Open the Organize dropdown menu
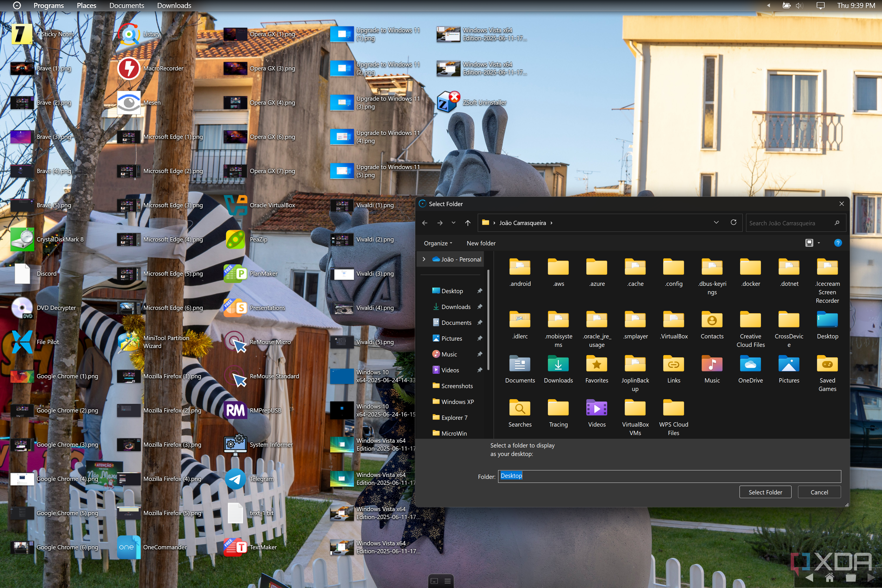This screenshot has width=882, height=588. click(x=438, y=243)
